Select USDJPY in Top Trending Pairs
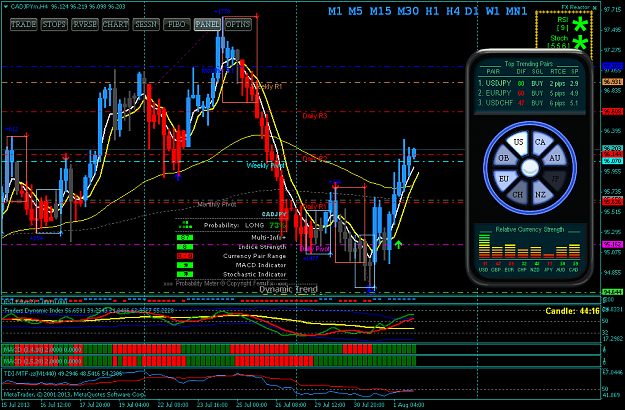The image size is (625, 410). pos(528,84)
